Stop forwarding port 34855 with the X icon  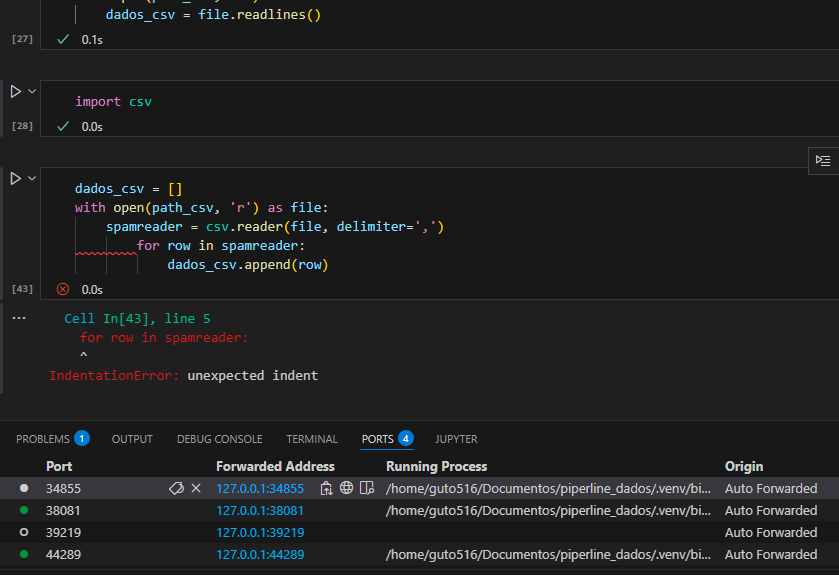196,488
